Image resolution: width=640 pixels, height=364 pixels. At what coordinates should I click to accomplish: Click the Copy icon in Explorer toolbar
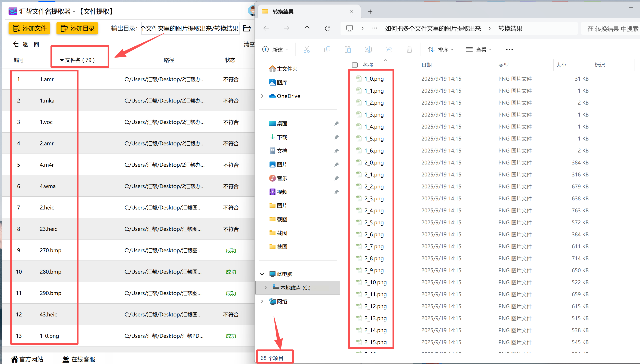327,49
